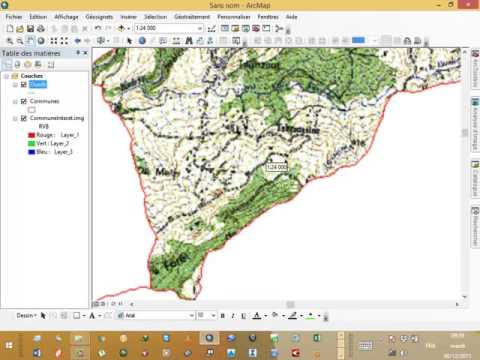Create a new map document
The height and width of the screenshot is (360, 480).
[10, 29]
